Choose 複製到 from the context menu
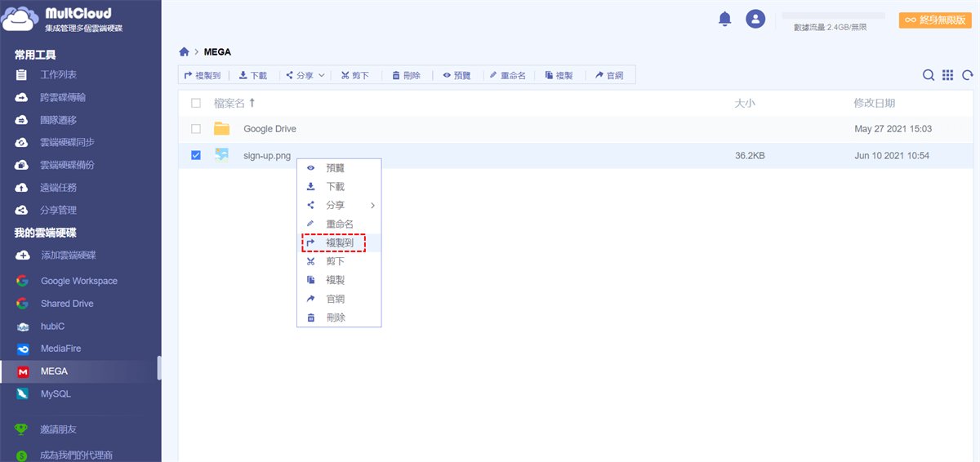980x462 pixels. click(x=339, y=242)
